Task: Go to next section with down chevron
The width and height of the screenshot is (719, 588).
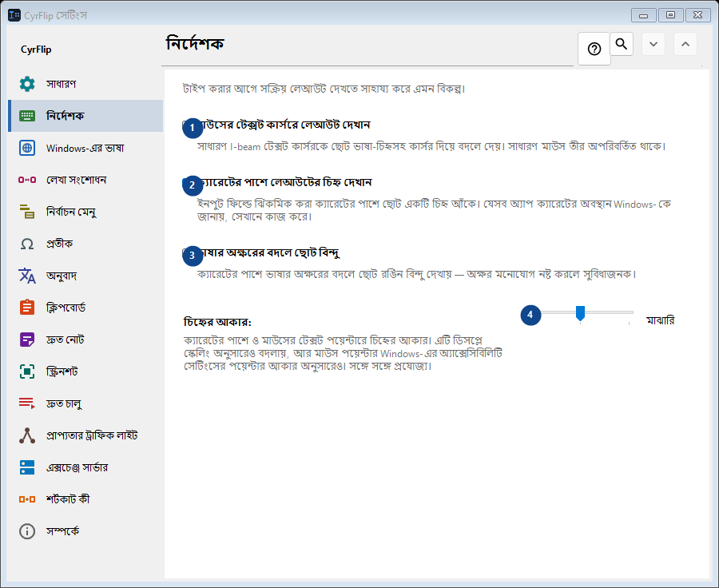Action: (x=653, y=44)
